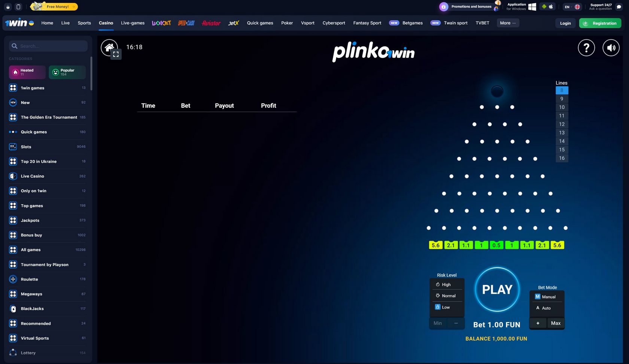
Task: Click the Free Money banner
Action: [54, 7]
